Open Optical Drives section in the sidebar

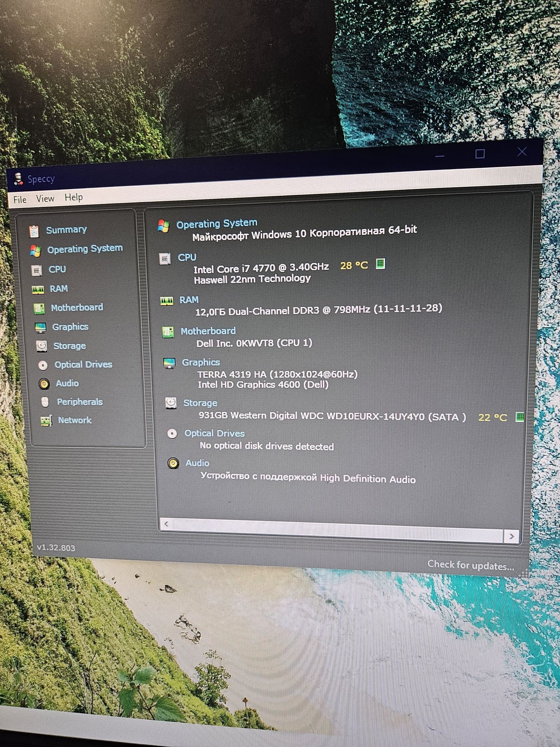coord(84,365)
